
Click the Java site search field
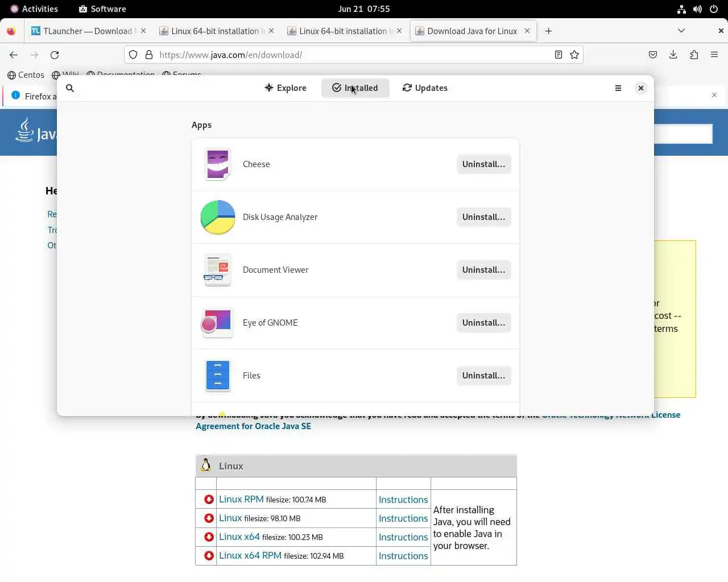(682, 134)
